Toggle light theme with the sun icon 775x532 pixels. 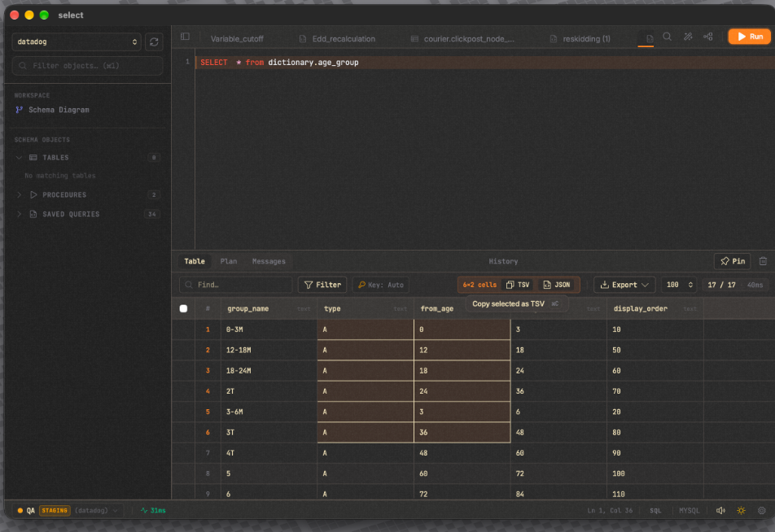(x=741, y=510)
